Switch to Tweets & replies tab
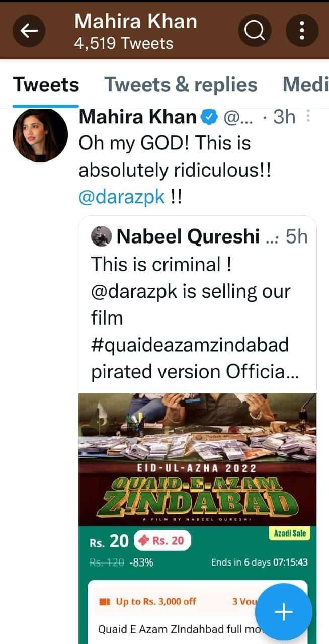329x644 pixels. 181,85
